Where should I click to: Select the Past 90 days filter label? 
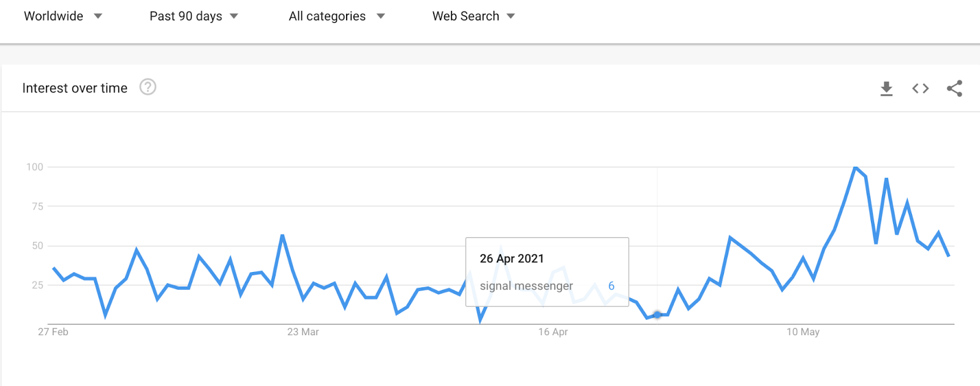tap(186, 17)
